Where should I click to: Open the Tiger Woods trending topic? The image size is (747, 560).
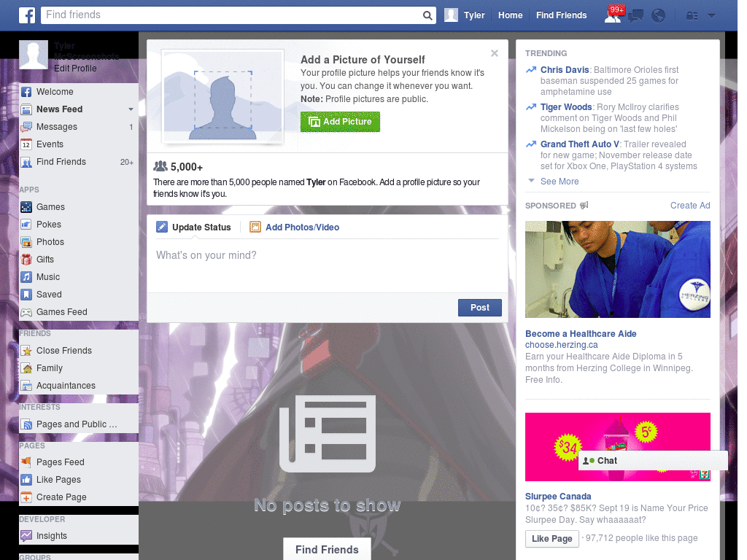(566, 107)
